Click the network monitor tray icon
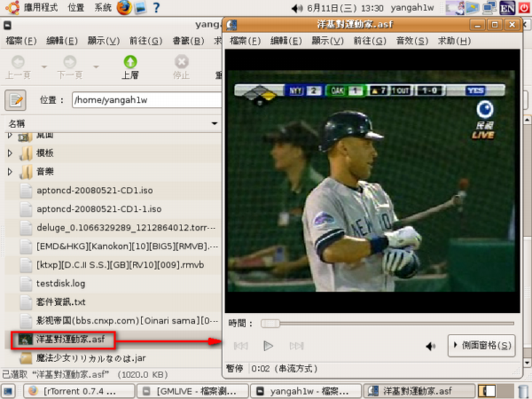Screen dimensions: 532x399 point(490,8)
